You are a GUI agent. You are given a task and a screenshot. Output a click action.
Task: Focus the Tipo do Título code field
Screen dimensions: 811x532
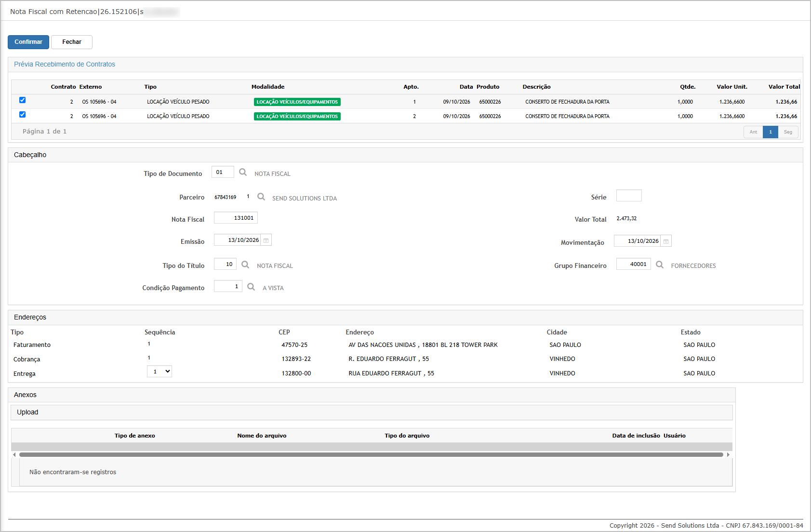click(x=225, y=264)
